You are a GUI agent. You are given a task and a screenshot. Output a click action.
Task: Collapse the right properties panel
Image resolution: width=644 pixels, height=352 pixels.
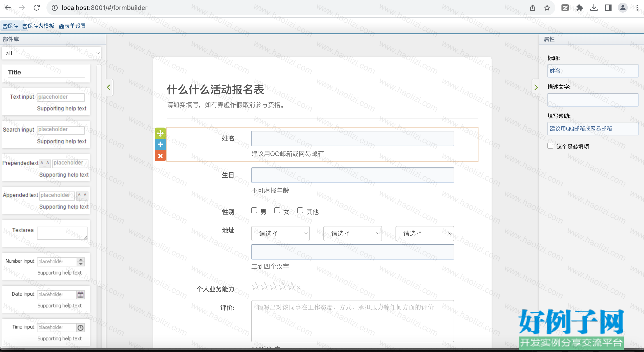click(x=536, y=87)
